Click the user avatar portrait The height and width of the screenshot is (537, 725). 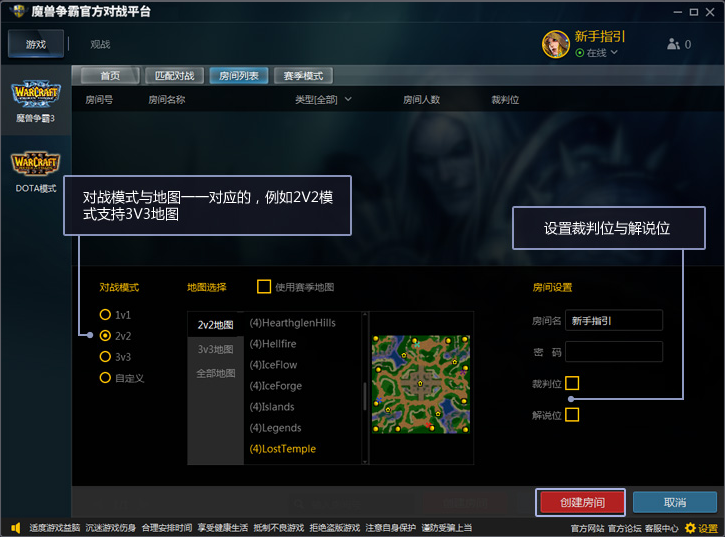[555, 44]
